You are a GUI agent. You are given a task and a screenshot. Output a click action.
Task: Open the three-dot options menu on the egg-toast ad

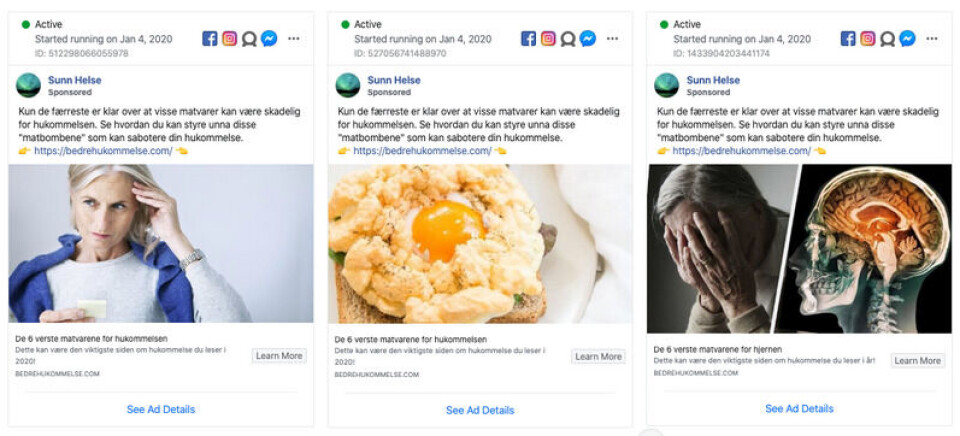click(612, 39)
